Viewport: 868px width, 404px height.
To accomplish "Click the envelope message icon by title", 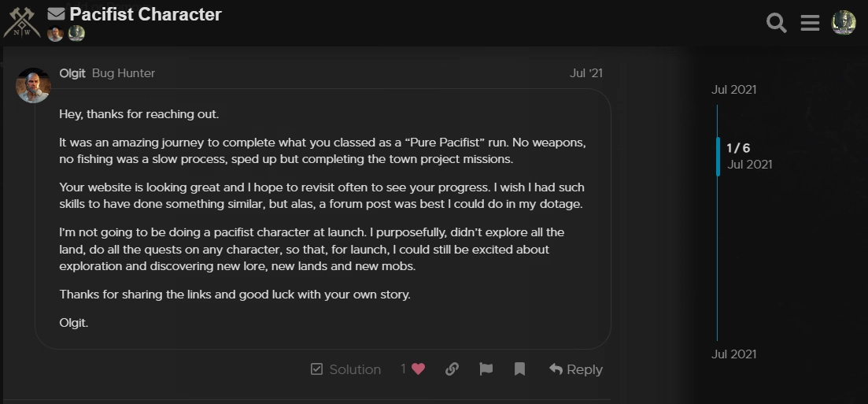I will (56, 14).
